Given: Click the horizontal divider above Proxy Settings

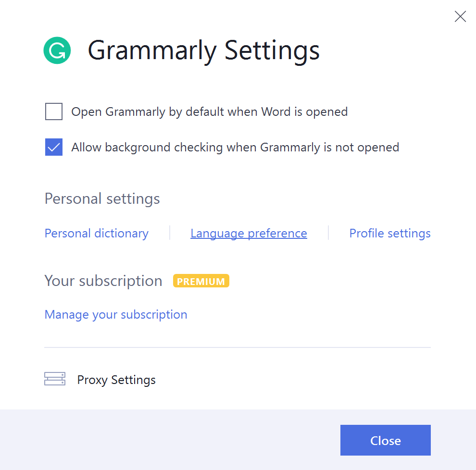Looking at the screenshot, I should 237,347.
